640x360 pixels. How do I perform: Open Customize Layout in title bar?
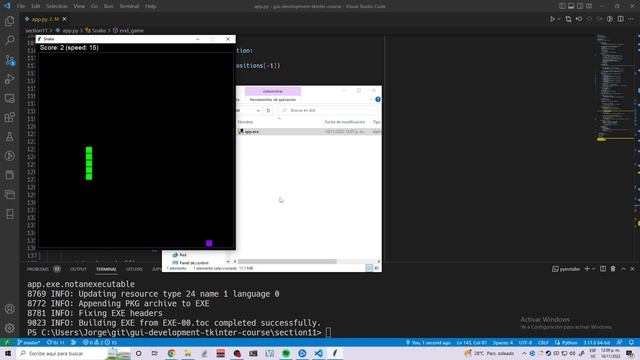589,6
